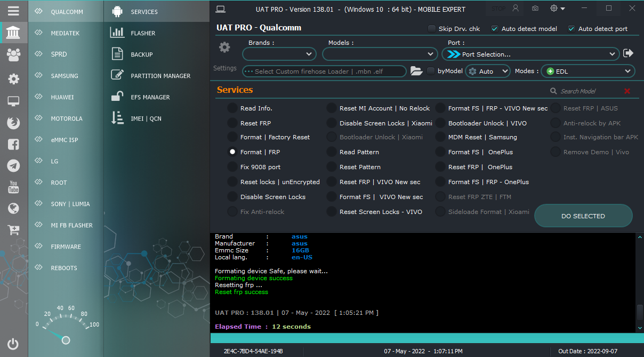Expand the Brands dropdown
This screenshot has height=357, width=644.
pyautogui.click(x=279, y=54)
